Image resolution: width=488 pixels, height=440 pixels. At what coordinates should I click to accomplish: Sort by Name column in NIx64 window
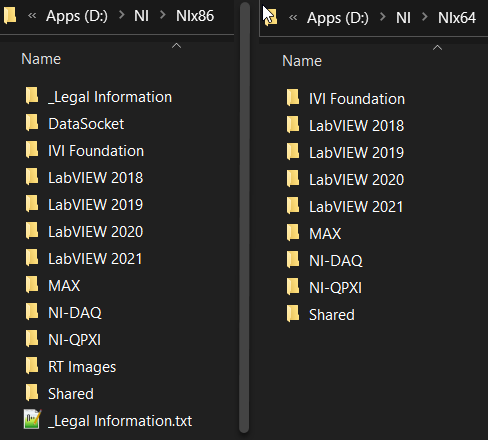[302, 61]
